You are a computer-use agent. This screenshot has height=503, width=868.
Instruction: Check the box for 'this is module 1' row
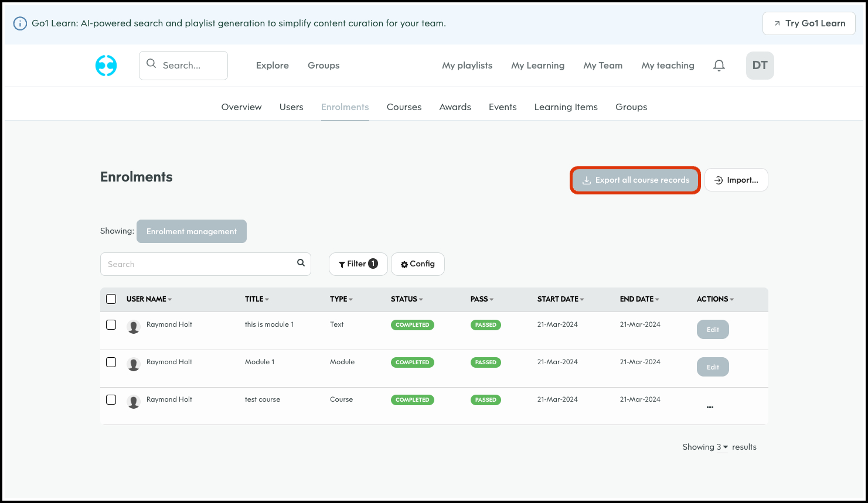(x=111, y=325)
